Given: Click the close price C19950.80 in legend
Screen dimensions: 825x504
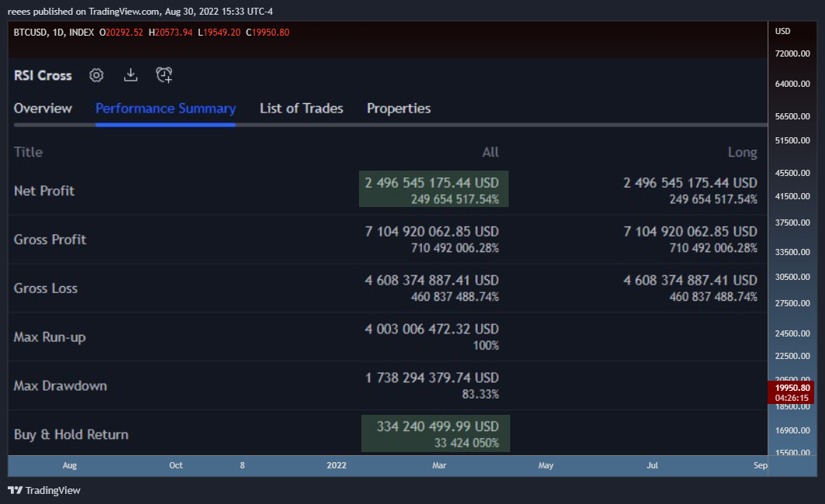Looking at the screenshot, I should [x=268, y=32].
